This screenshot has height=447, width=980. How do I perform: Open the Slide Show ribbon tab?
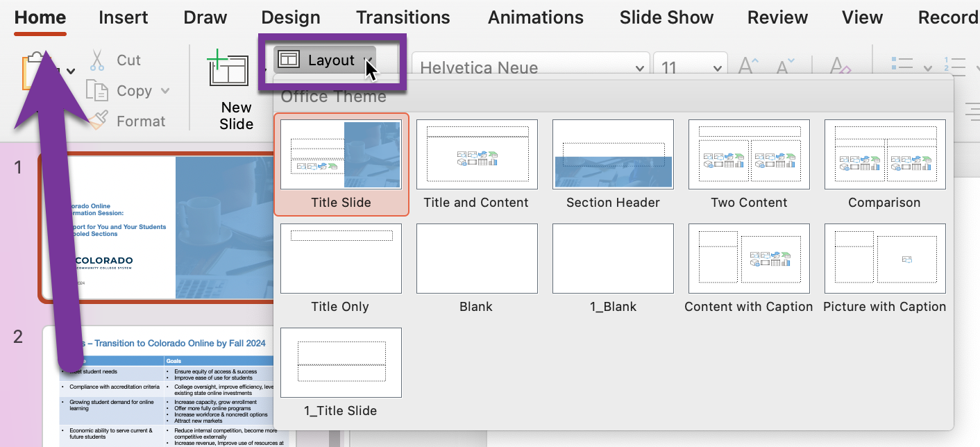[x=666, y=17]
